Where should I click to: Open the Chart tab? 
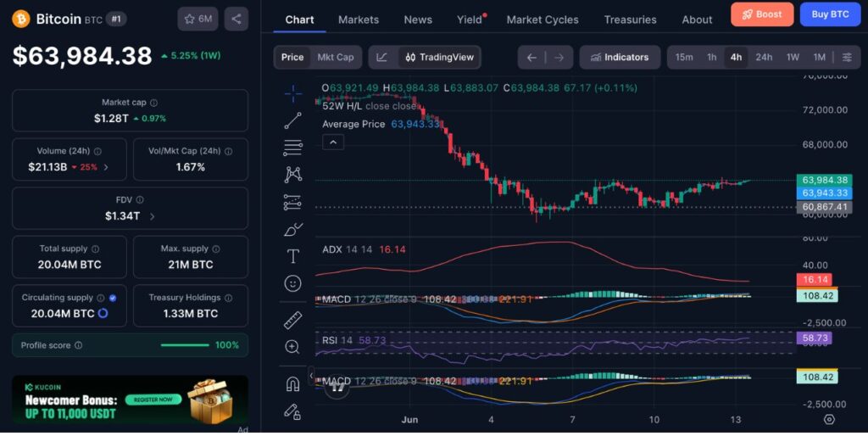pyautogui.click(x=299, y=20)
